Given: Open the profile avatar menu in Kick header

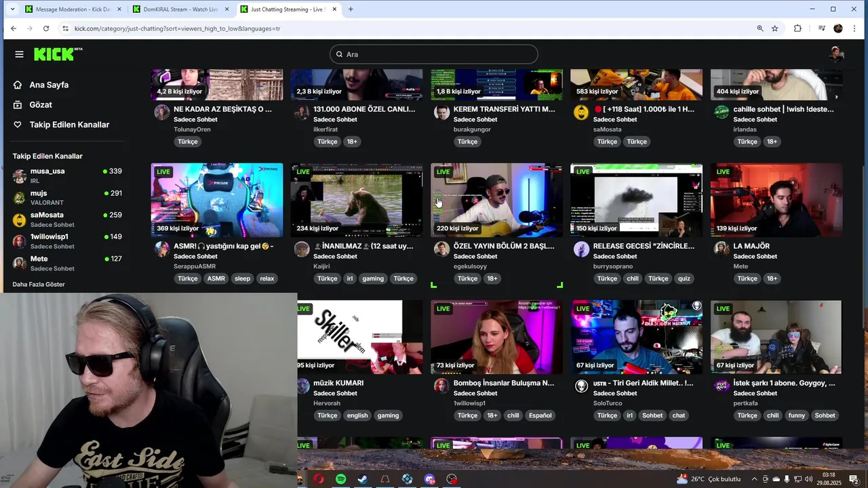Looking at the screenshot, I should [837, 54].
